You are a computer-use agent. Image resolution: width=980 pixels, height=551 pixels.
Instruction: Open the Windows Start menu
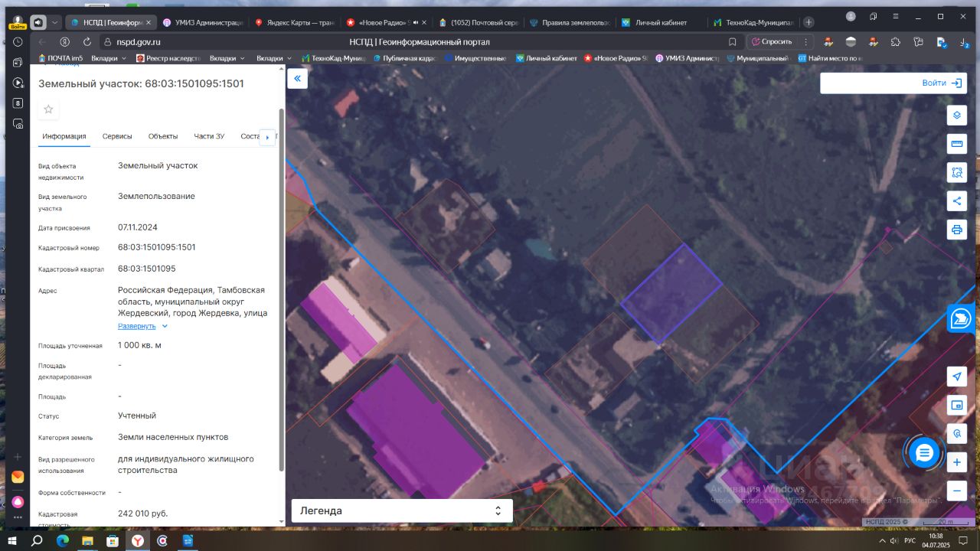(x=12, y=540)
